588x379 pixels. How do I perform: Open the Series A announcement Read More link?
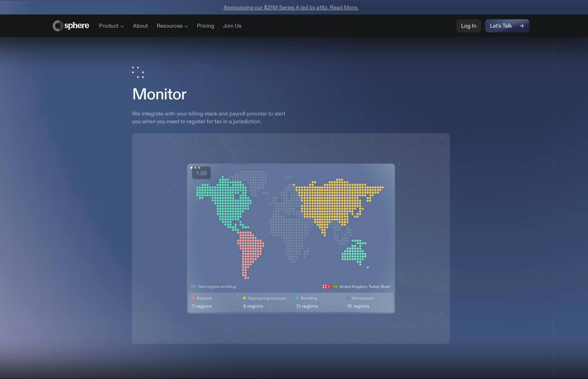click(291, 7)
